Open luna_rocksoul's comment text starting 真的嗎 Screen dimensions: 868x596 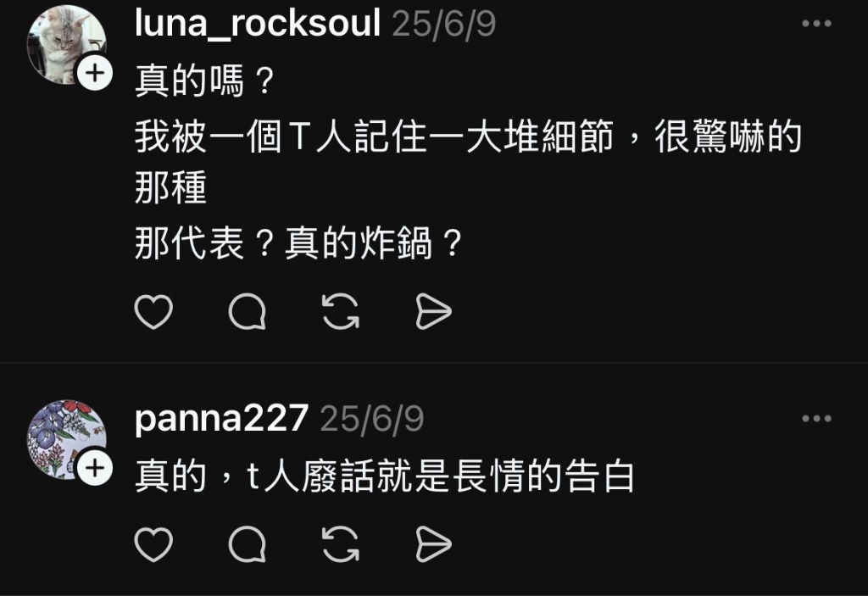[x=468, y=162]
